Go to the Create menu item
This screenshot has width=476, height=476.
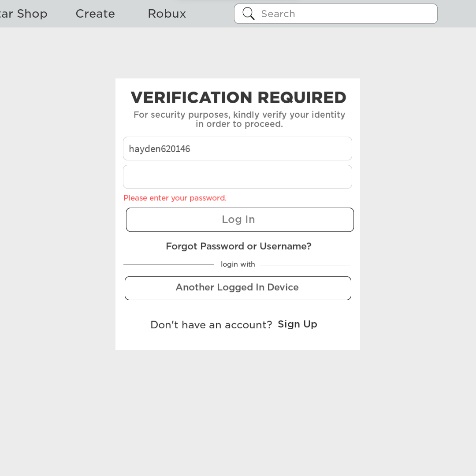95,14
